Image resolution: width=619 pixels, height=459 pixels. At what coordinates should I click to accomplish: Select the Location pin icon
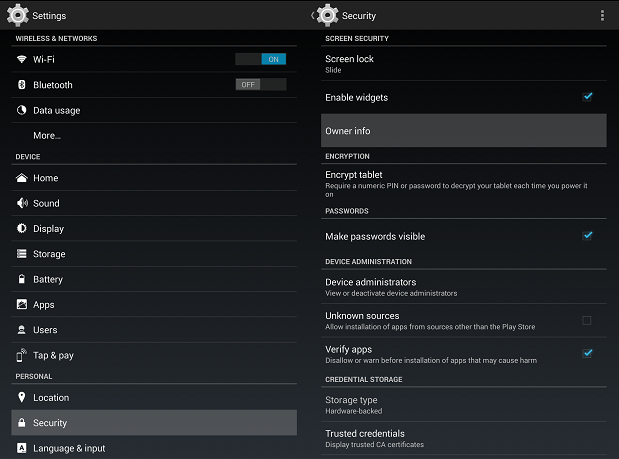point(22,397)
